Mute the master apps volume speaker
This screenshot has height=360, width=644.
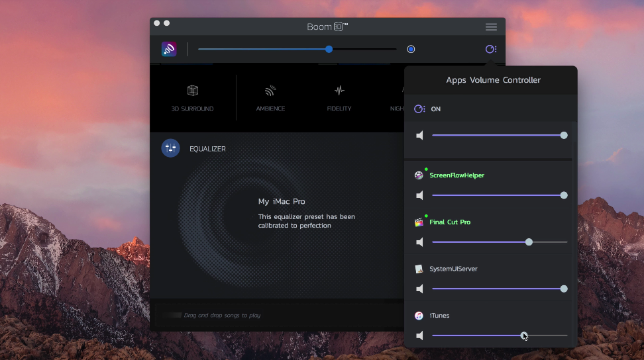tap(419, 136)
